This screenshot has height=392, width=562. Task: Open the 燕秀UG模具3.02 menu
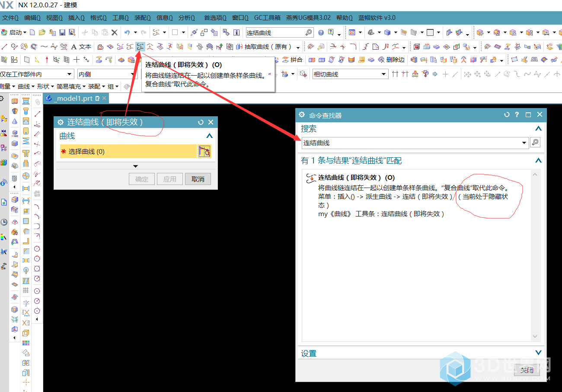point(308,18)
